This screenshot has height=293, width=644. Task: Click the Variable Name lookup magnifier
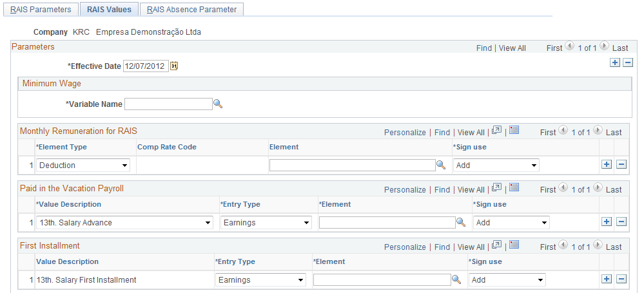218,104
